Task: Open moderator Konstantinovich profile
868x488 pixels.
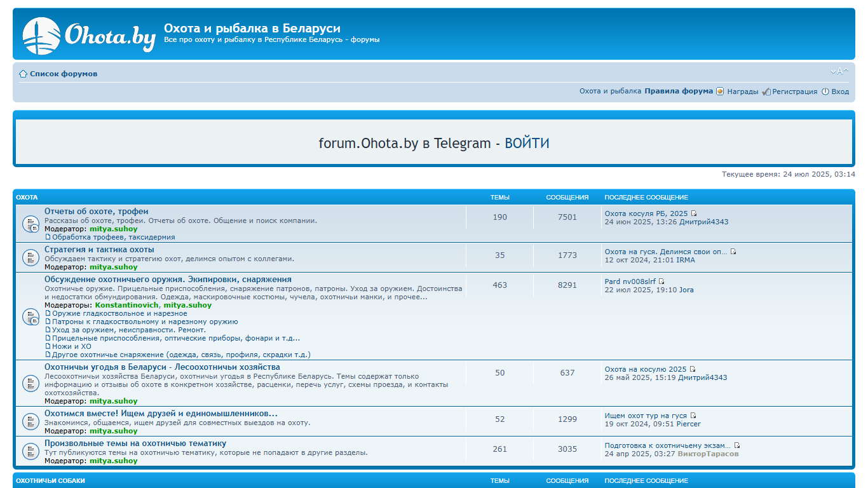Action: pos(126,305)
